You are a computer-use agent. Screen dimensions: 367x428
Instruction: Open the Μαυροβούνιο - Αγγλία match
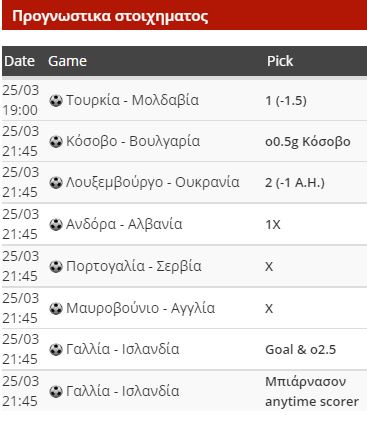140,309
